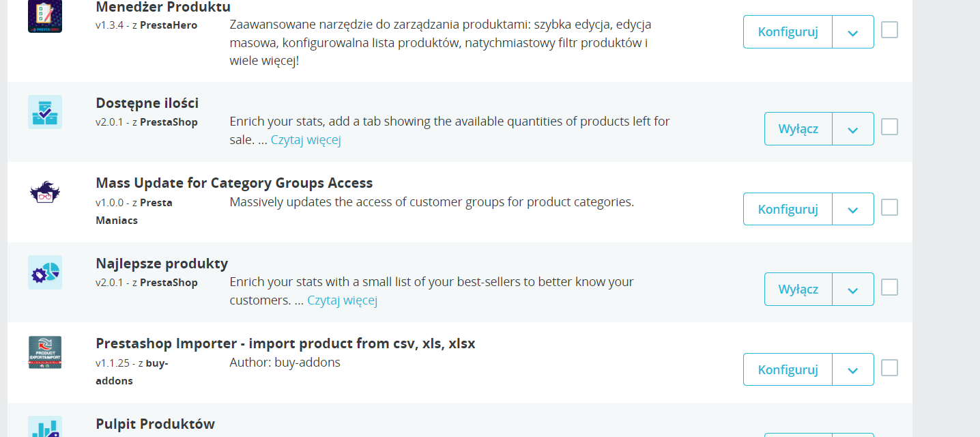Viewport: 980px width, 437px height.
Task: Click the Prestashop Importer module icon
Action: [x=45, y=352]
